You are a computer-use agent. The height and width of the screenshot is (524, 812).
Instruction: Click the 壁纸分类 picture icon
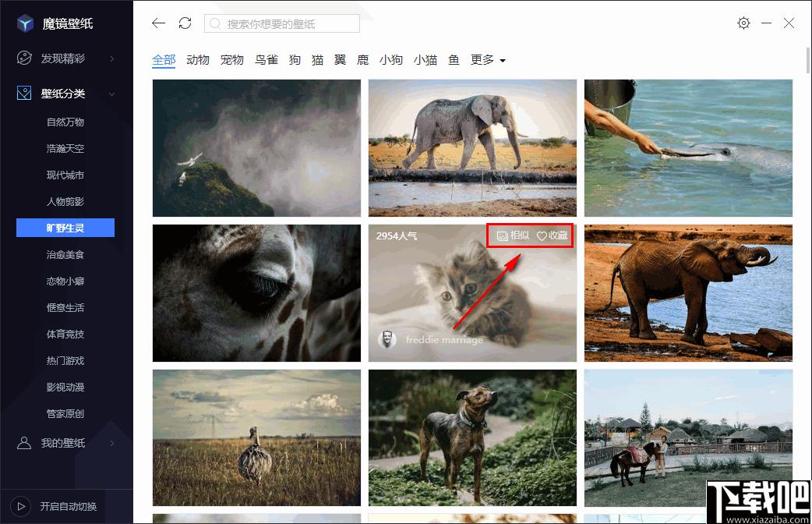[x=24, y=94]
